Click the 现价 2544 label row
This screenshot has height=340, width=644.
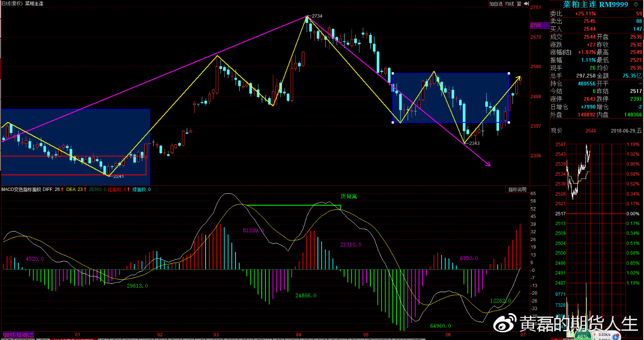(574, 131)
